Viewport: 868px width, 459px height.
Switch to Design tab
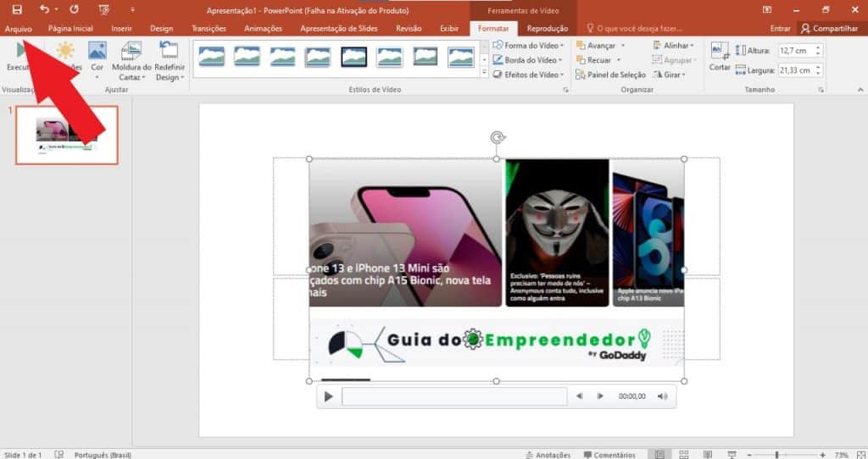(x=162, y=28)
